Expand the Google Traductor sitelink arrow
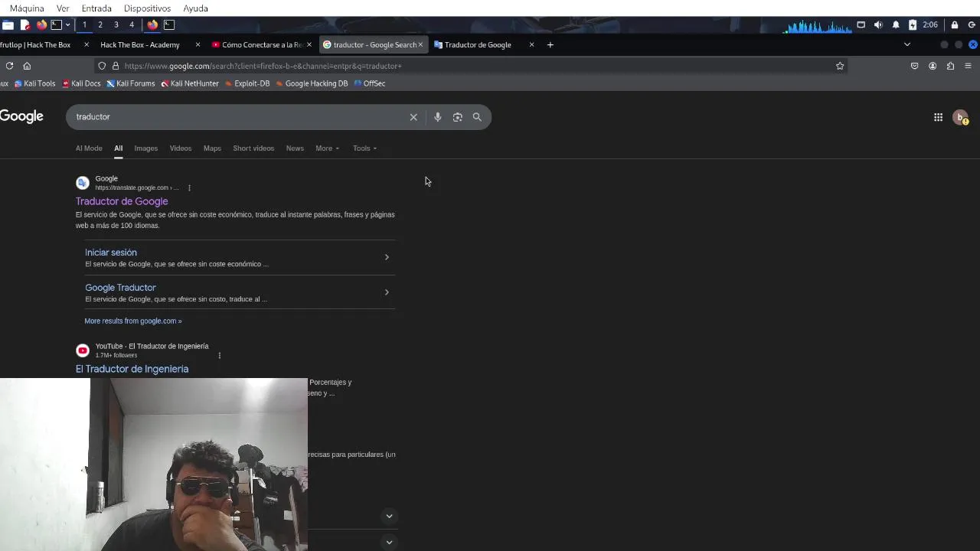 click(x=387, y=292)
